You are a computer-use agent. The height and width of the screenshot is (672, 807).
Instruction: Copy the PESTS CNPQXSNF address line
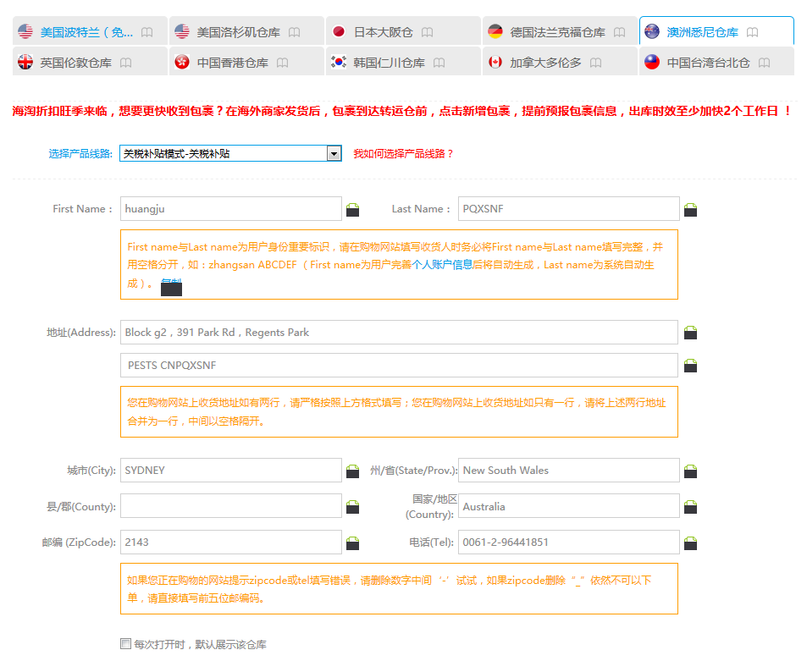click(x=690, y=366)
